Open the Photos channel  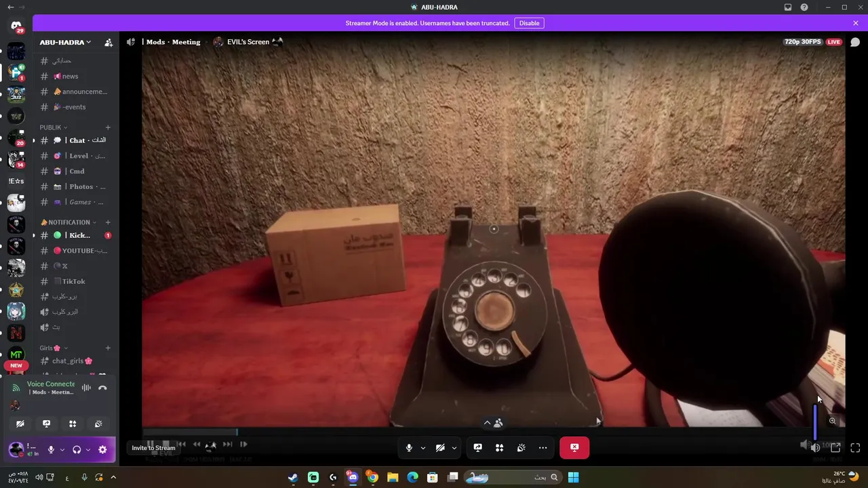click(75, 186)
